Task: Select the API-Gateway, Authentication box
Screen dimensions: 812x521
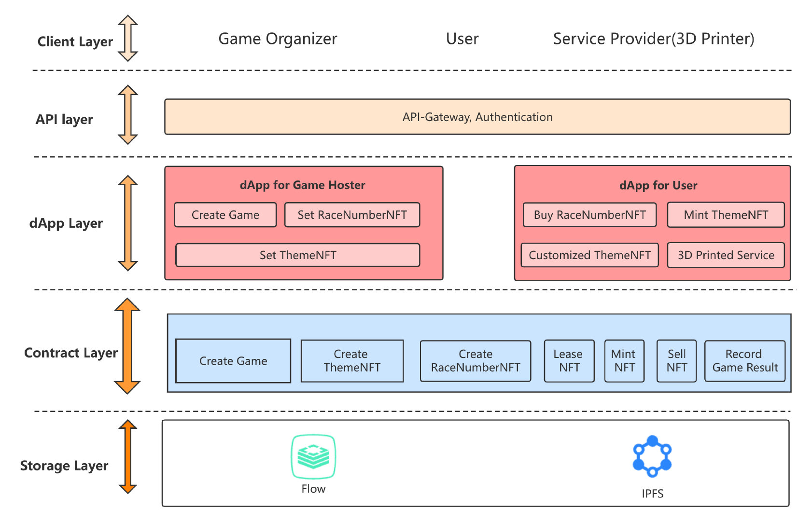Action: (477, 117)
